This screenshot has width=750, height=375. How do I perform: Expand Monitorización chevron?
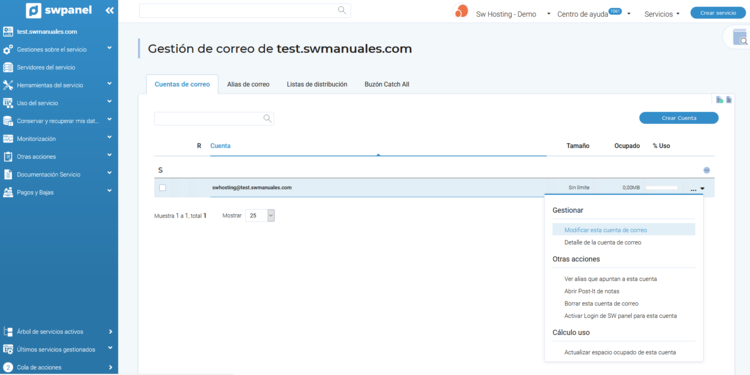110,137
